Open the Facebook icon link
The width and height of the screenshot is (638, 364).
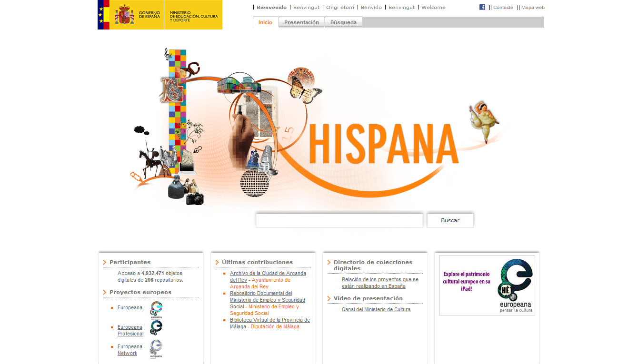(x=482, y=7)
